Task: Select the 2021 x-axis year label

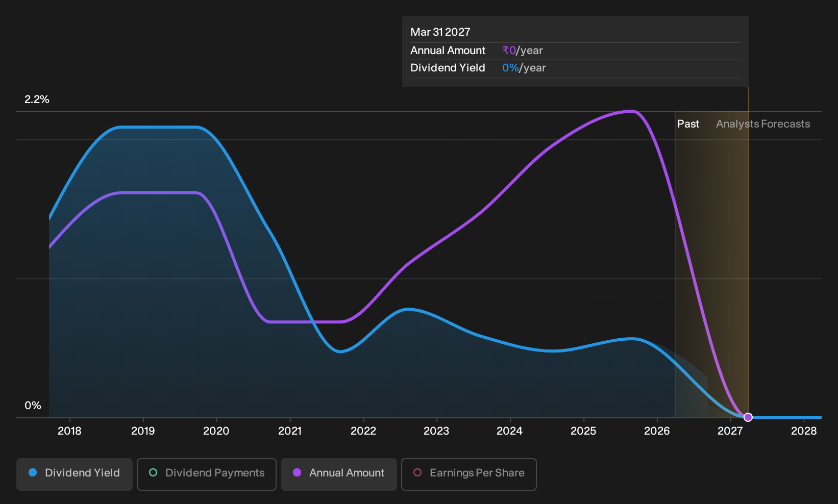Action: pyautogui.click(x=290, y=431)
